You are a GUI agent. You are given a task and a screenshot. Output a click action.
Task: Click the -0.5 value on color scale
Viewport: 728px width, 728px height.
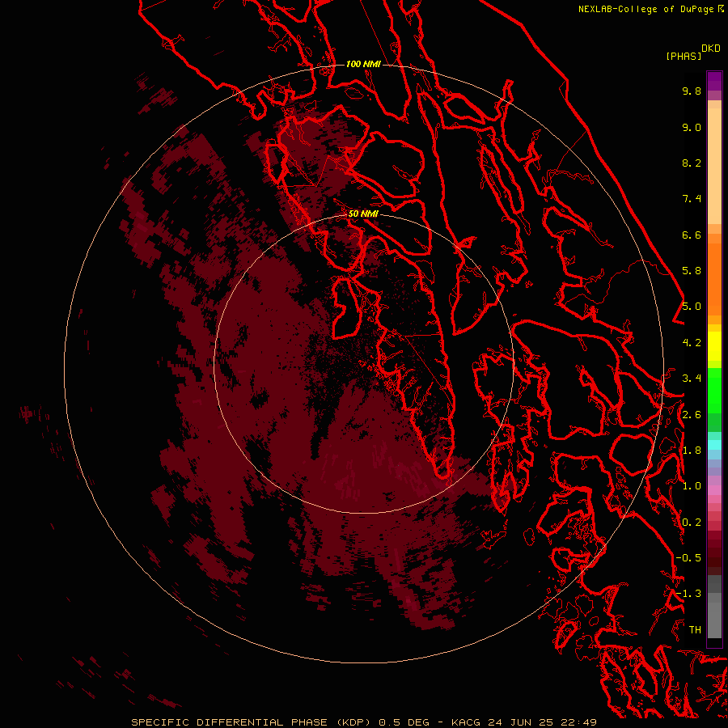pyautogui.click(x=688, y=558)
